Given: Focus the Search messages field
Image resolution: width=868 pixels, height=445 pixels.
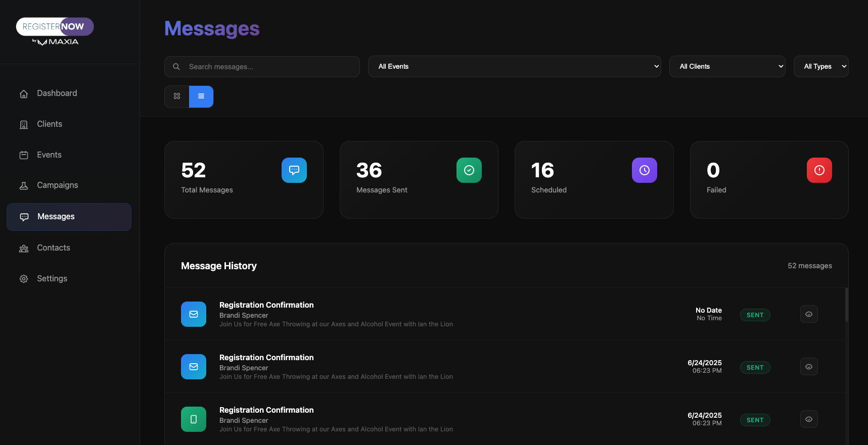Looking at the screenshot, I should [x=270, y=67].
